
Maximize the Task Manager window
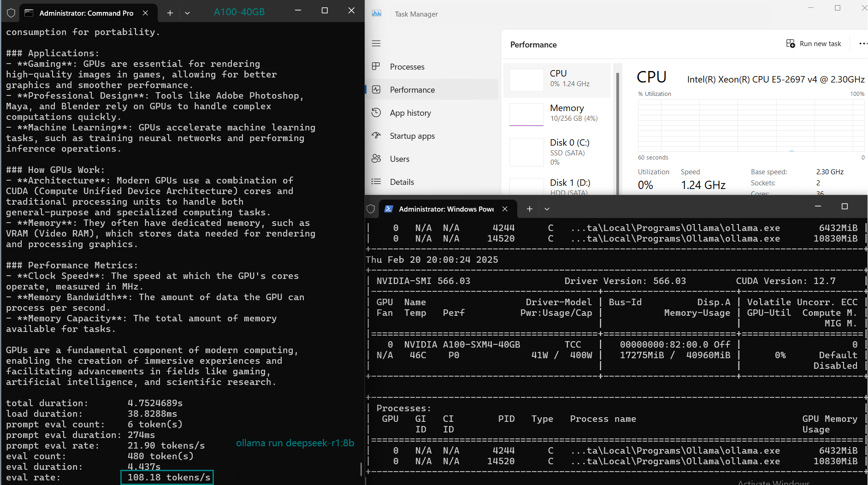pyautogui.click(x=838, y=8)
